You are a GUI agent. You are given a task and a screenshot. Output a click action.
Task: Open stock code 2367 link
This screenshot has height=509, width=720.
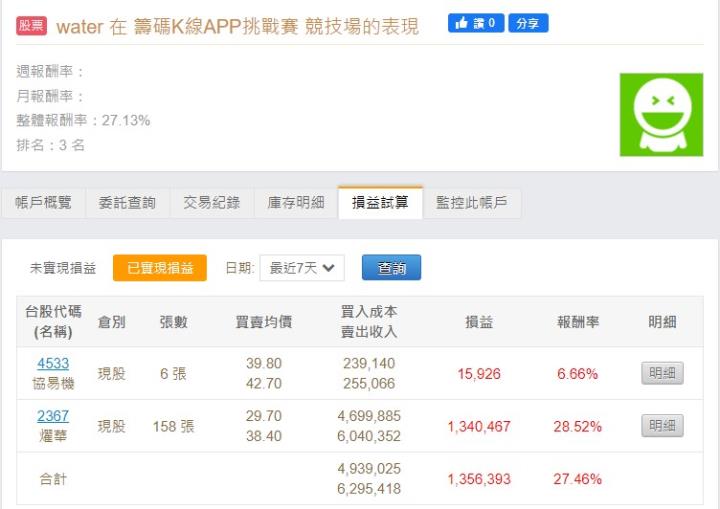[53, 416]
